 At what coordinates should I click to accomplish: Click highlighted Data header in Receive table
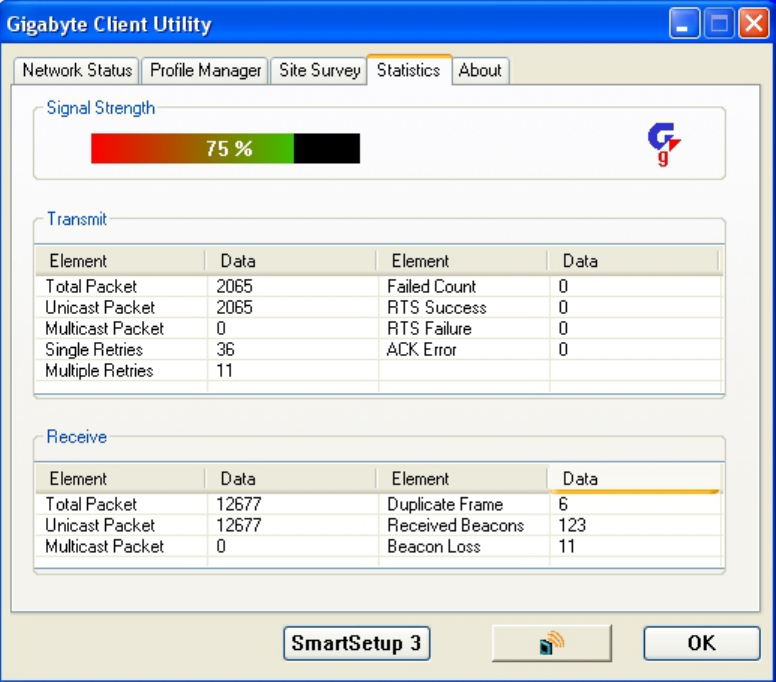click(633, 479)
